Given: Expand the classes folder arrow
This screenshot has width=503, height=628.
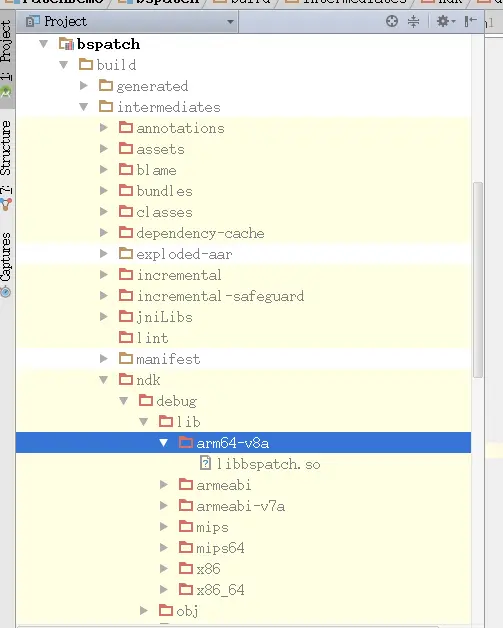Looking at the screenshot, I should coord(104,211).
